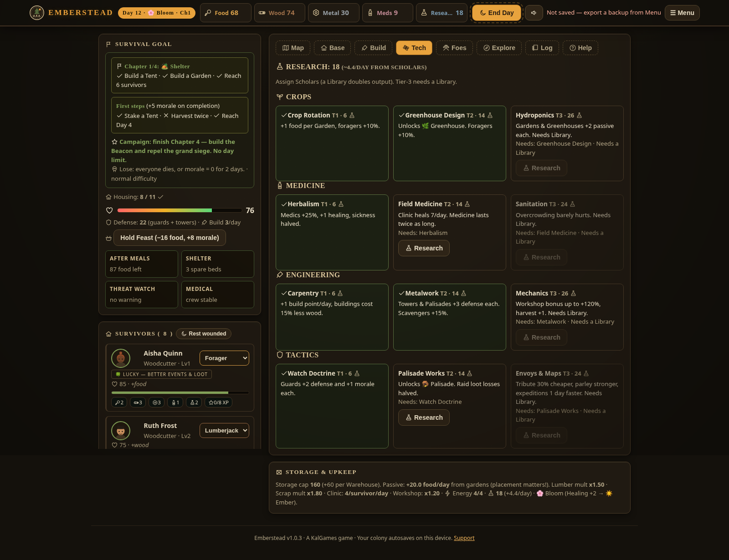Image resolution: width=729 pixels, height=560 pixels.
Task: Click Aisha Quinn's avatar portrait
Action: pyautogui.click(x=121, y=358)
